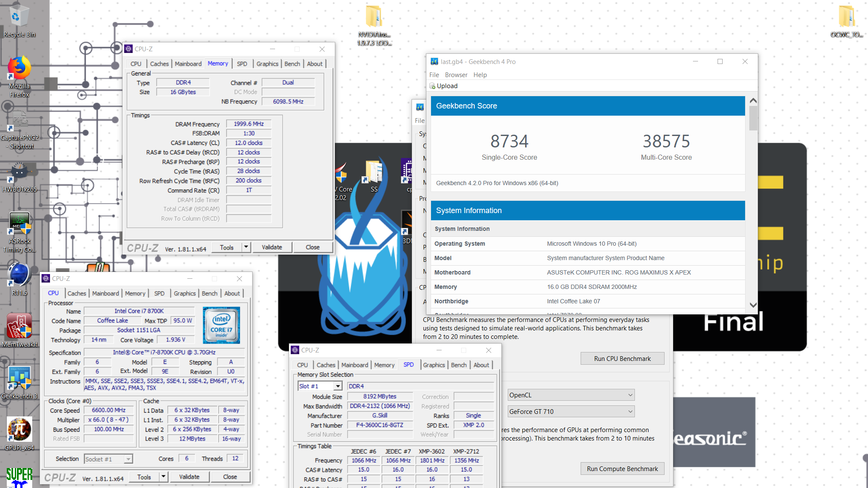Open the R11.5 Cinebench icon

19,279
